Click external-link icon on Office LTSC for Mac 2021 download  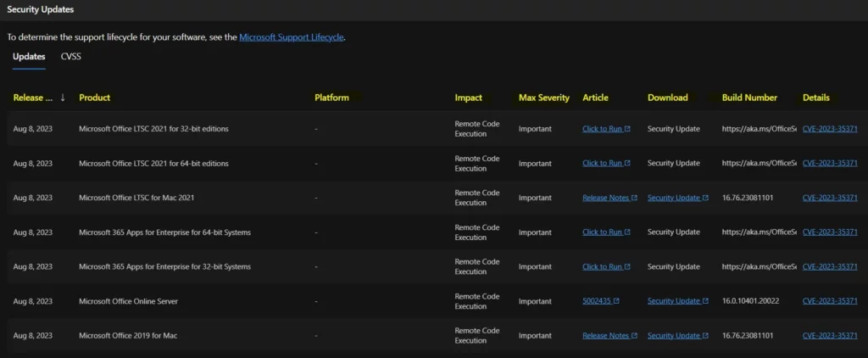tap(705, 198)
